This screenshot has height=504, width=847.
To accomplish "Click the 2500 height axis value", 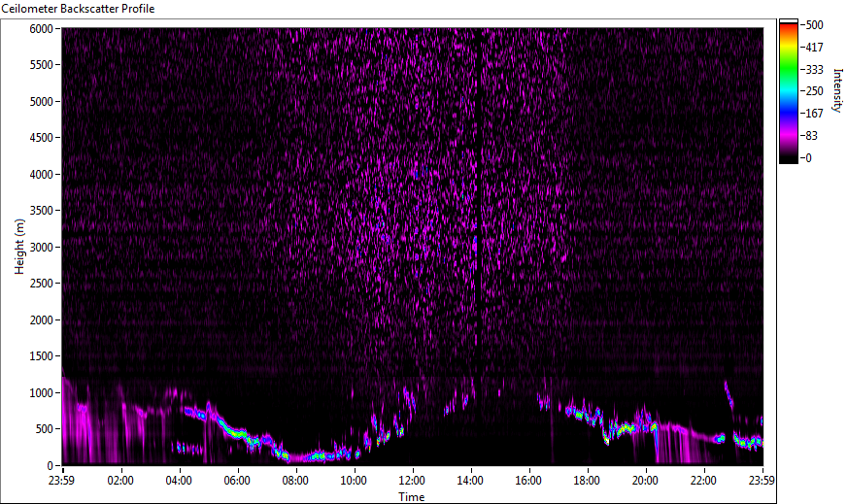I will [41, 284].
